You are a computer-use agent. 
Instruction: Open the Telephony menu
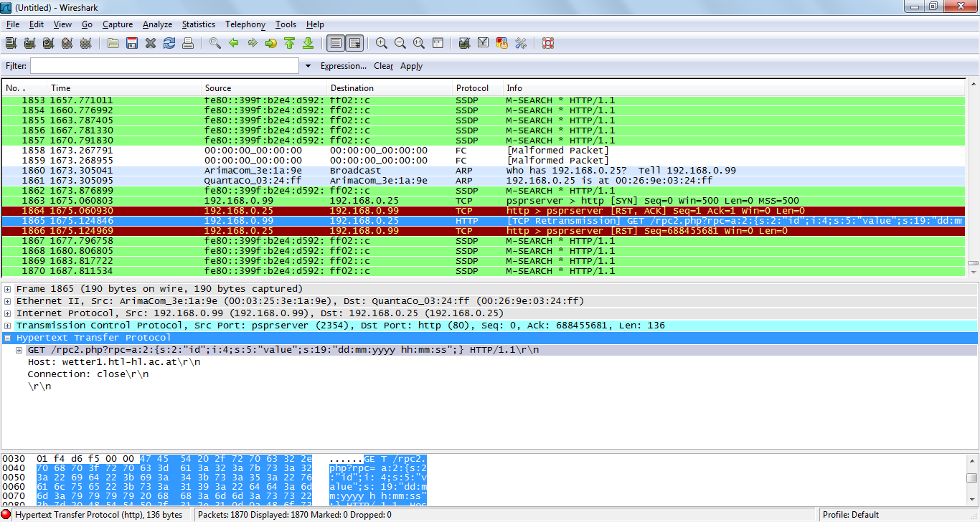(245, 24)
